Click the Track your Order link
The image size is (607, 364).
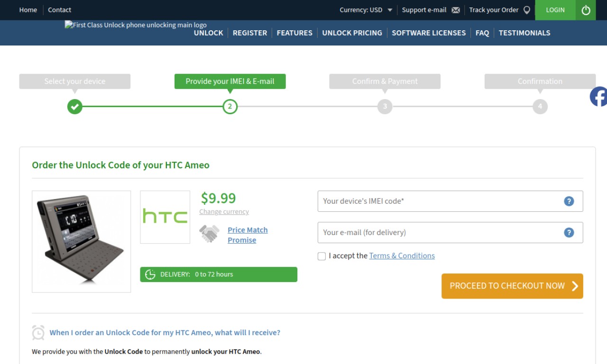click(494, 10)
